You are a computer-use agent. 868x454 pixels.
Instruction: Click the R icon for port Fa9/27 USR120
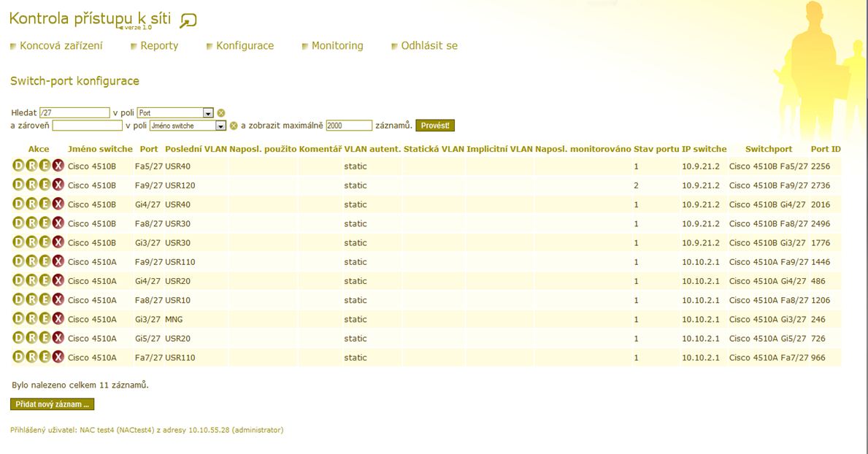(x=31, y=185)
